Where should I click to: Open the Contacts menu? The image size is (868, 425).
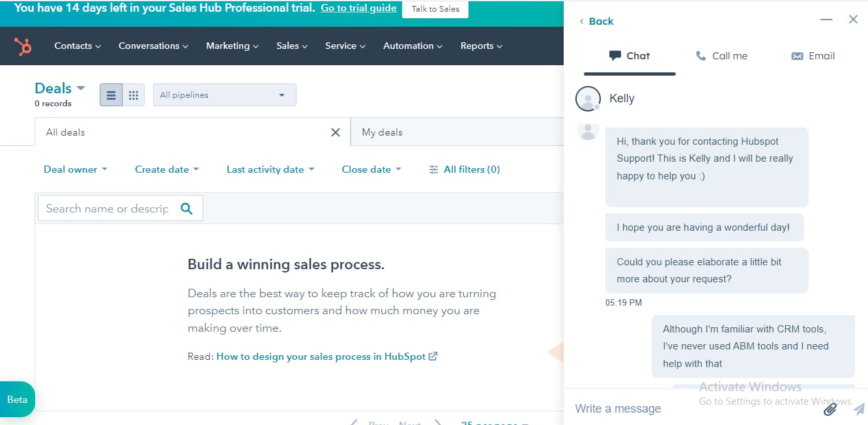[78, 46]
